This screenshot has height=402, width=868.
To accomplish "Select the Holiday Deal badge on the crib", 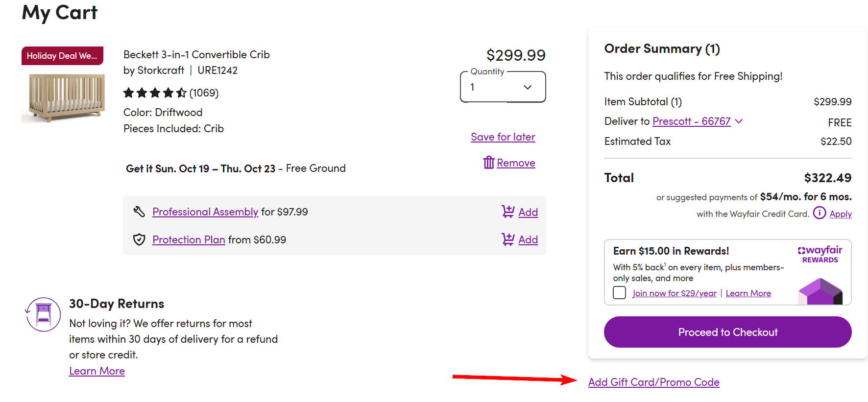I will (x=62, y=55).
